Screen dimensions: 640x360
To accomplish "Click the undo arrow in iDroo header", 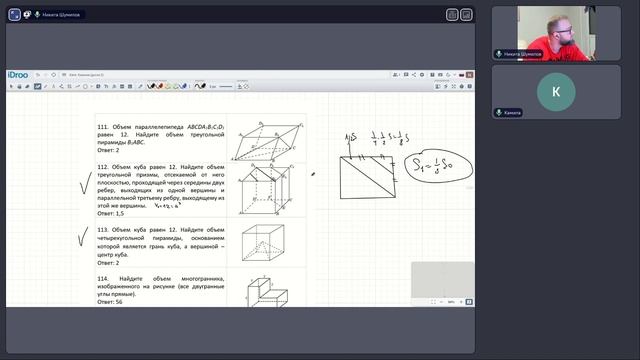I will (x=38, y=75).
